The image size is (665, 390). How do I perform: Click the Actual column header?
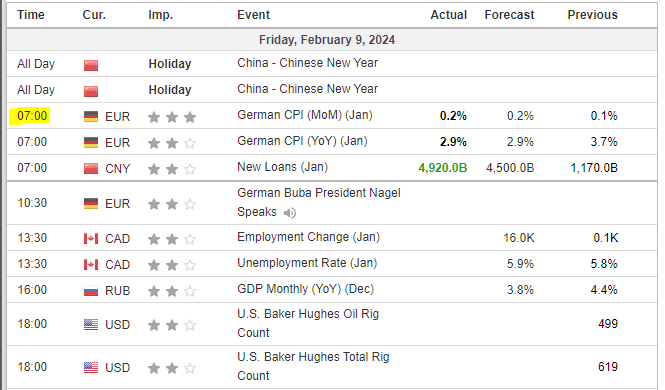(448, 15)
